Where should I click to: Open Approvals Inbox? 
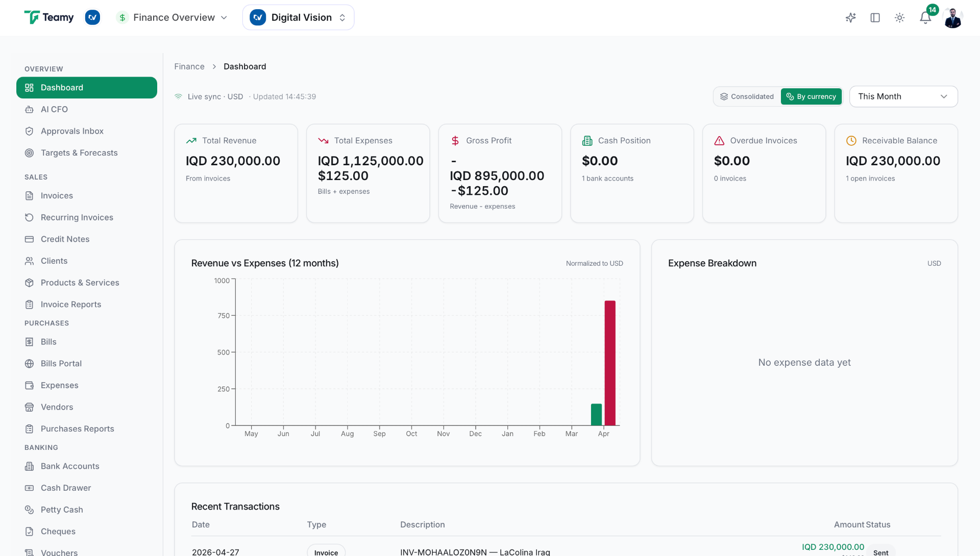coord(87,131)
